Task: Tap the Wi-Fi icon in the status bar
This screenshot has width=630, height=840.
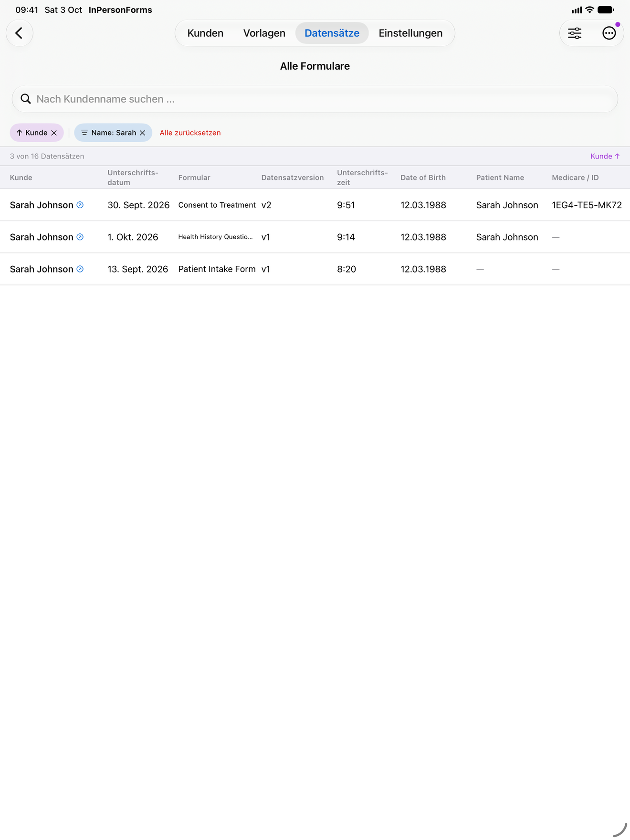Action: click(x=589, y=10)
